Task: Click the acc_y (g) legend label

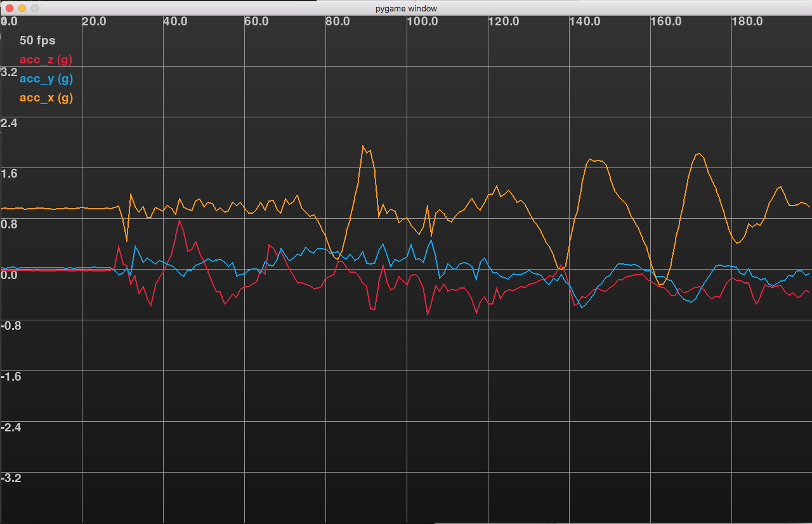Action: tap(46, 79)
